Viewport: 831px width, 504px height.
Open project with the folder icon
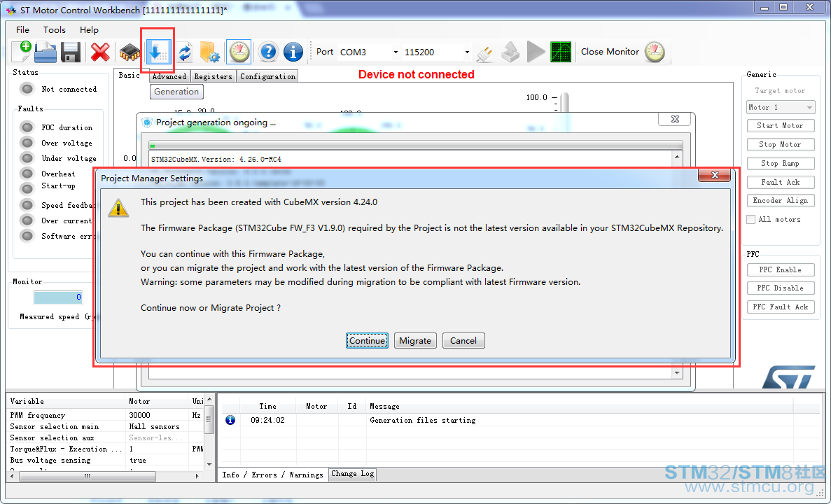click(x=46, y=52)
